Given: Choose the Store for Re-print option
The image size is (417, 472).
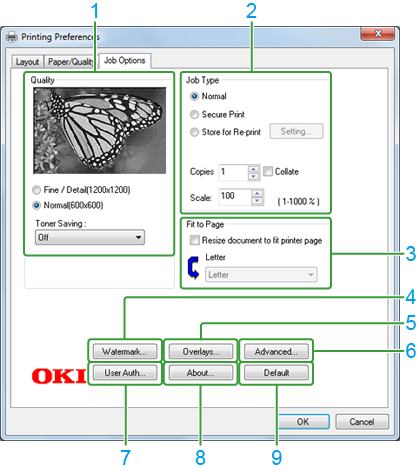Looking at the screenshot, I should tap(194, 132).
